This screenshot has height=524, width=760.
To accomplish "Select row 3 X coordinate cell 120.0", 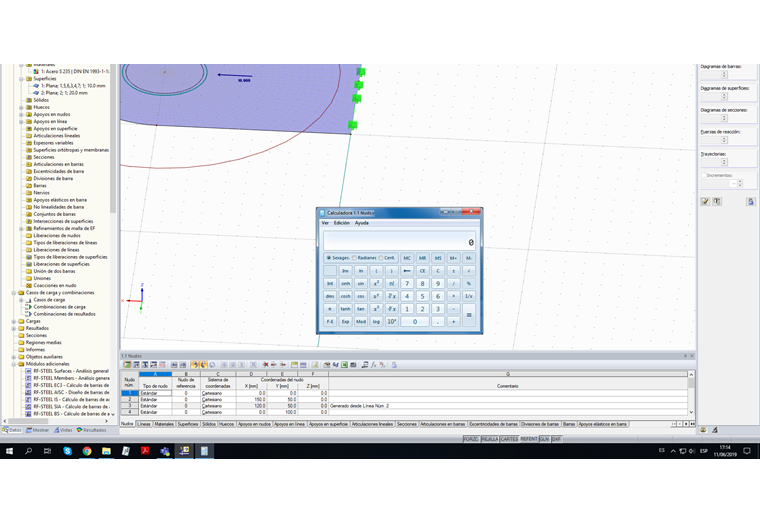I will point(251,406).
